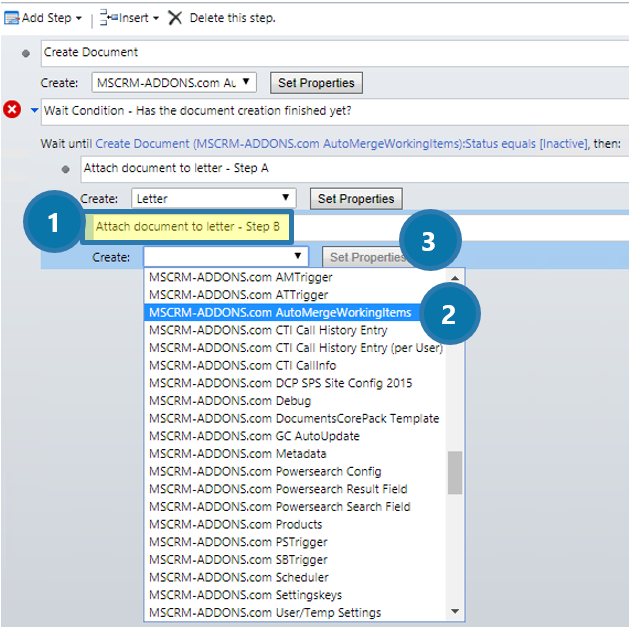Image resolution: width=629 pixels, height=627 pixels.
Task: Click Set Properties next to Letter
Action: coord(356,199)
